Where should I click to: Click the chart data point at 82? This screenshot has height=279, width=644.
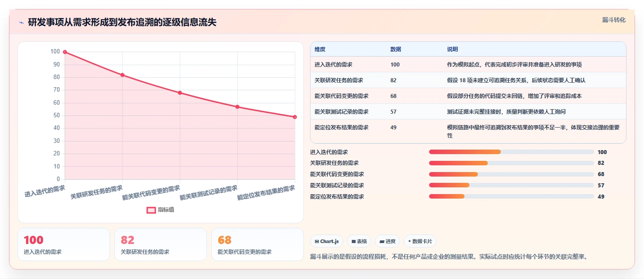tap(123, 75)
